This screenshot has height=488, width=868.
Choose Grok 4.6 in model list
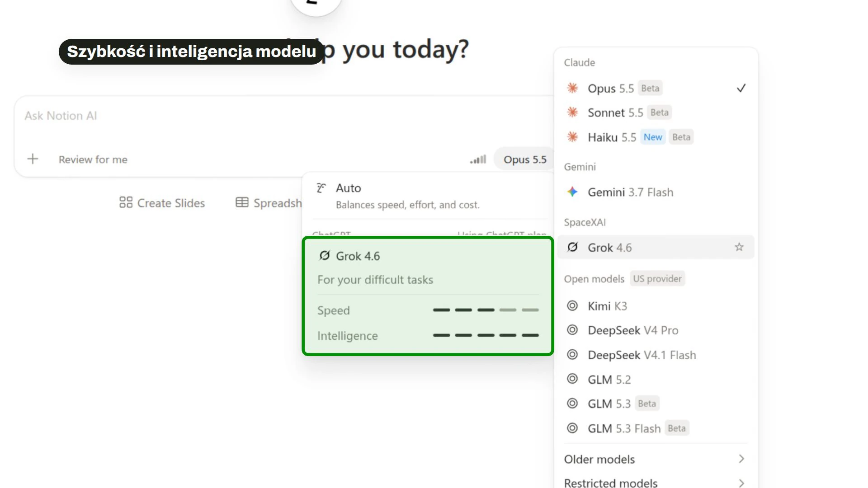pyautogui.click(x=656, y=247)
